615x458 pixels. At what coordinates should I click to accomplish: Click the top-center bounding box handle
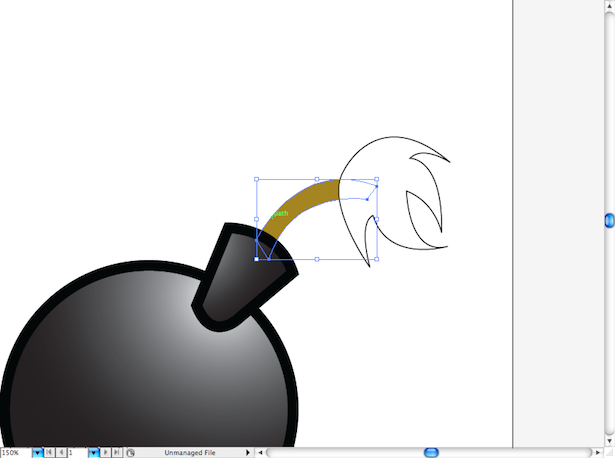[x=317, y=179]
